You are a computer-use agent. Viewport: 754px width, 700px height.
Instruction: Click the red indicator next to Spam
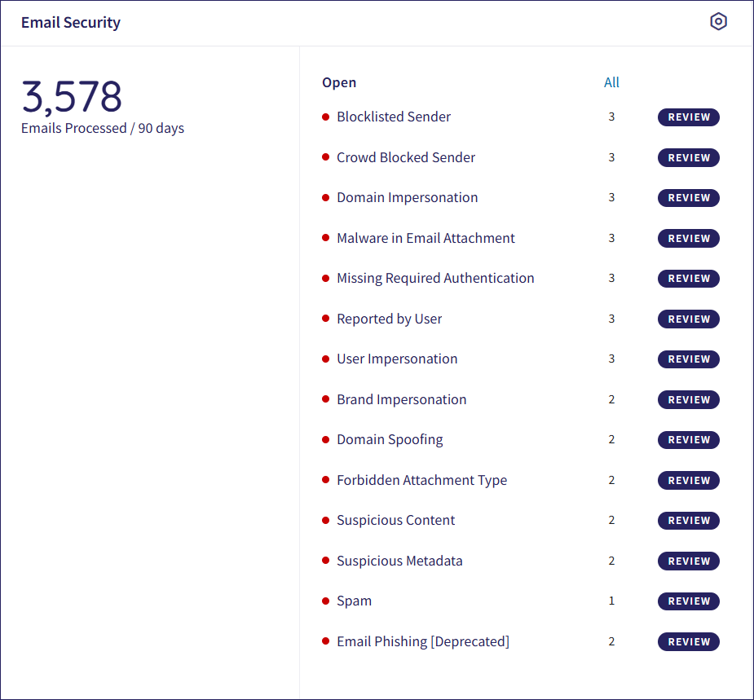[x=326, y=601]
